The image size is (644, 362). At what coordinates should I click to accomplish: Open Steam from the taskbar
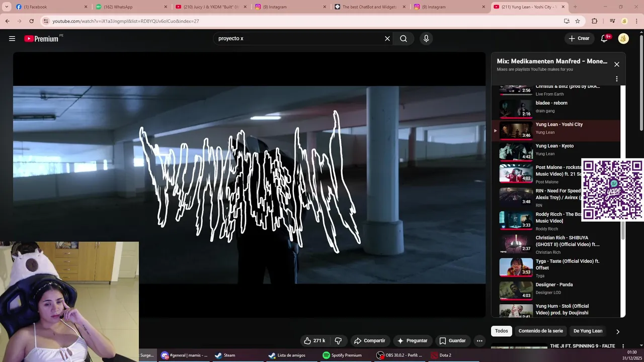[x=225, y=355]
